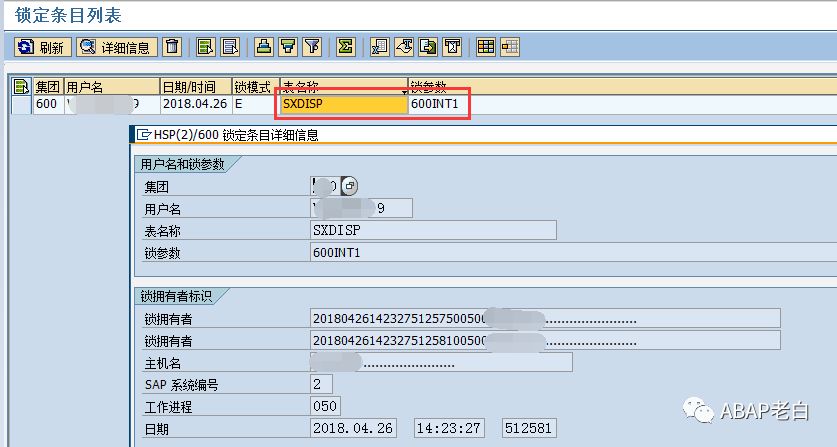The width and height of the screenshot is (837, 447).
Task: Click the 工作进程 field showing 050
Action: [325, 406]
